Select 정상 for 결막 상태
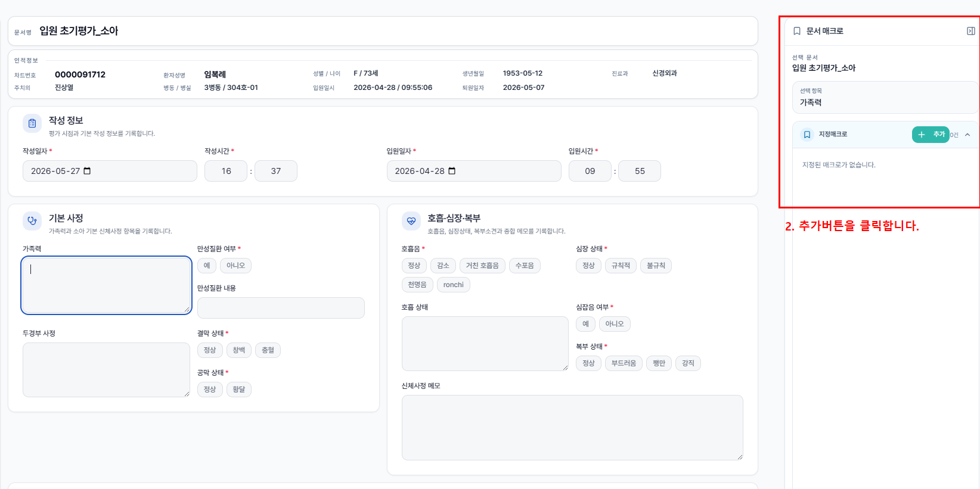This screenshot has width=980, height=489. click(210, 350)
